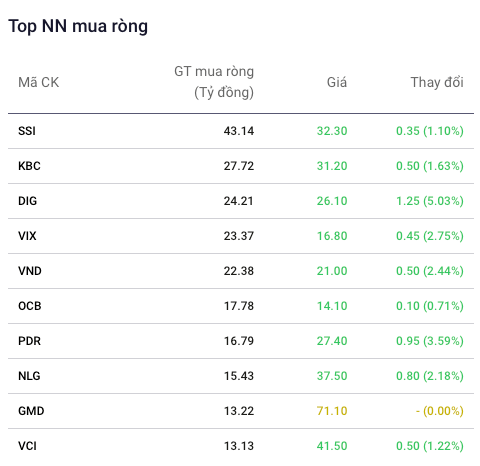The image size is (480, 466).
Task: Open the VCI stock ticker
Action: [27, 446]
